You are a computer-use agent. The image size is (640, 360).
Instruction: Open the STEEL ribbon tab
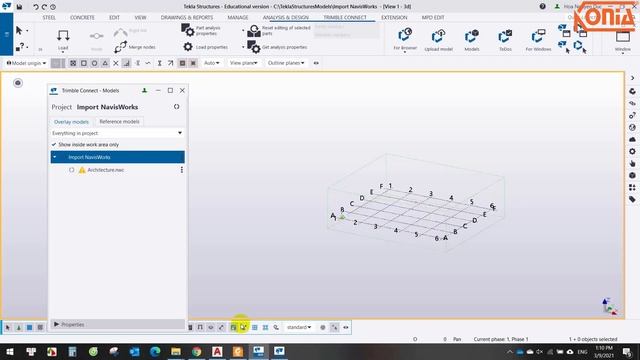49,18
